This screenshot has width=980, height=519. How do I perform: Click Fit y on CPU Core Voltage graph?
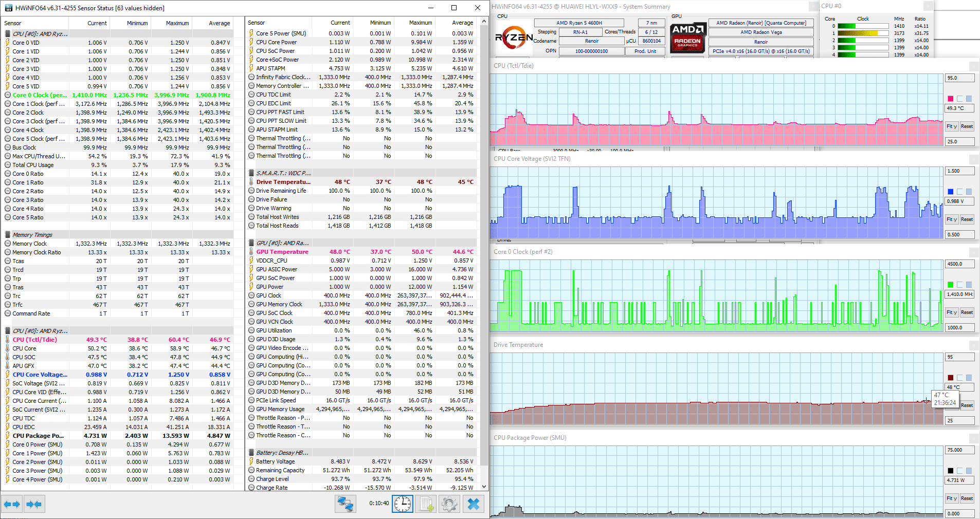[951, 219]
